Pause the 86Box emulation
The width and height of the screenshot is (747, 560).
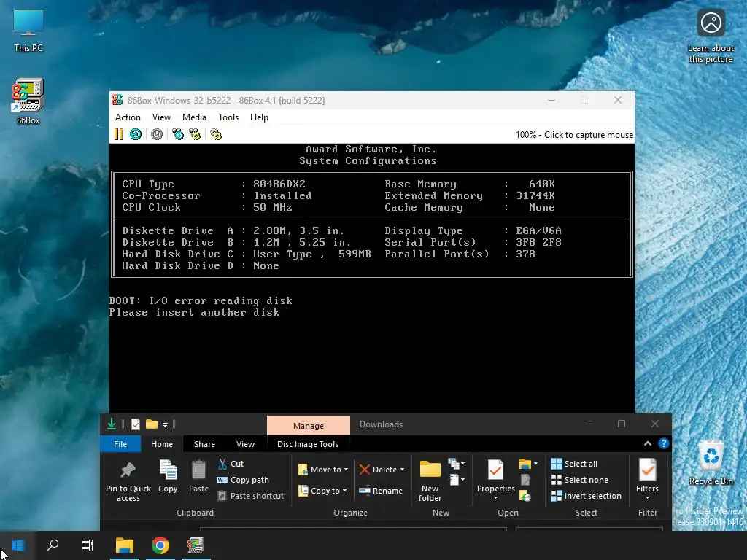click(119, 134)
